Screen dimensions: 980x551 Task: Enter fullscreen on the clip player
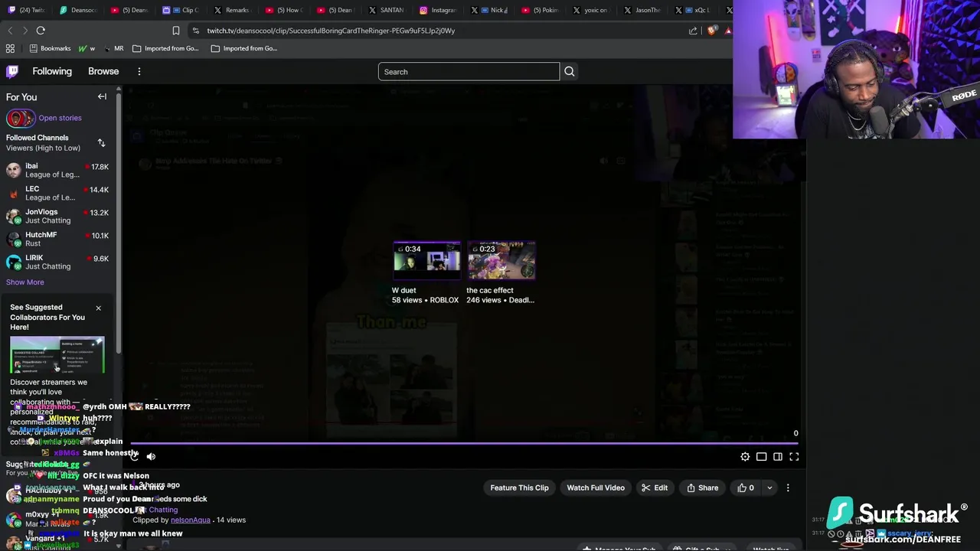pos(794,457)
